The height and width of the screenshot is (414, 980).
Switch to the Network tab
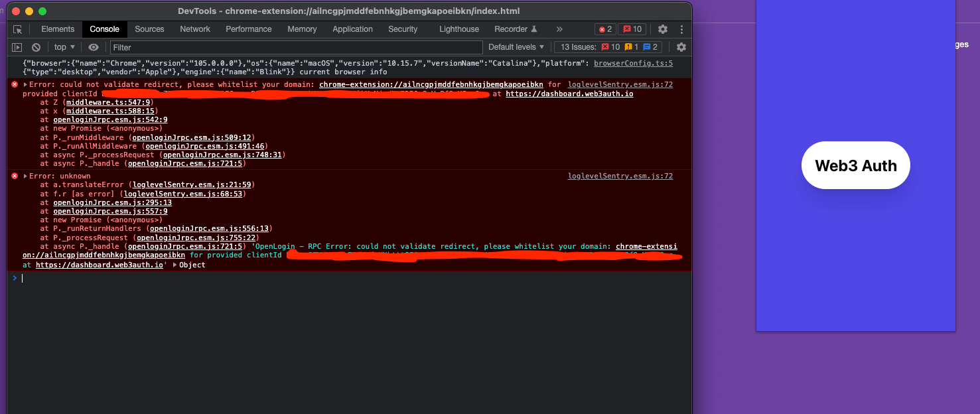[195, 29]
